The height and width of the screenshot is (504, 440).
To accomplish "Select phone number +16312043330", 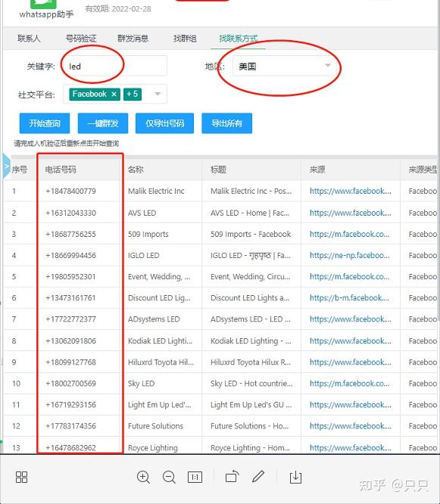I will [70, 213].
